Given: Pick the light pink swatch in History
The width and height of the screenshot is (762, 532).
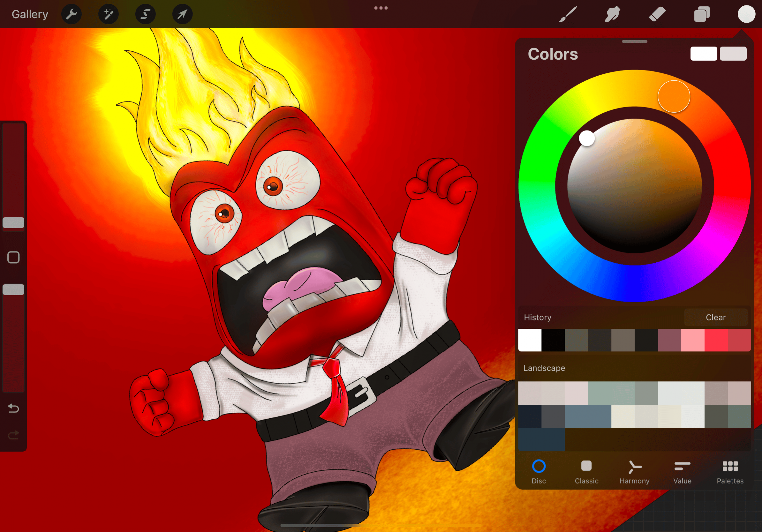Looking at the screenshot, I should [x=693, y=340].
